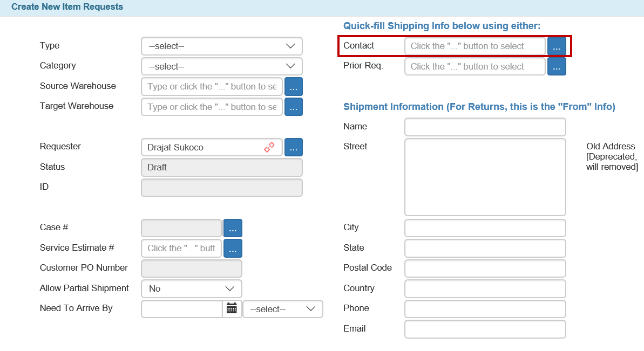Click the Need To Arrive By date field
Viewport: 644px width, 351px height.
click(x=181, y=309)
